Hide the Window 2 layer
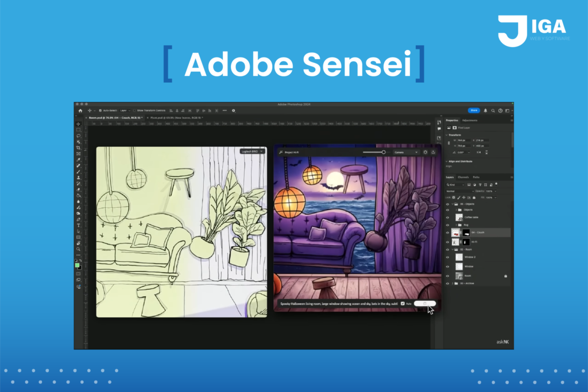Screen dimensions: 588x392 pyautogui.click(x=447, y=257)
